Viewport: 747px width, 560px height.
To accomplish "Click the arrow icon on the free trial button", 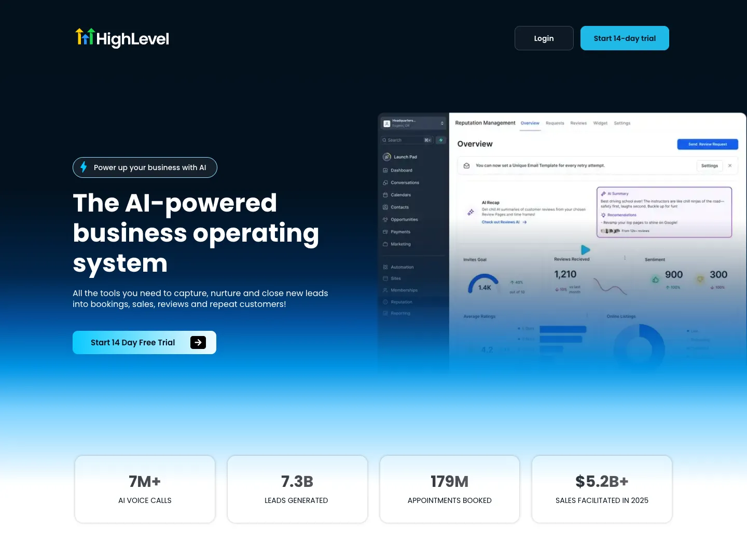I will coord(198,342).
